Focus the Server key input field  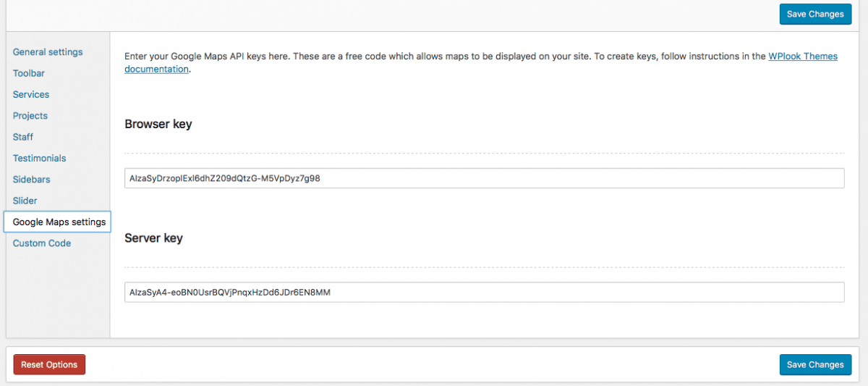(x=484, y=292)
